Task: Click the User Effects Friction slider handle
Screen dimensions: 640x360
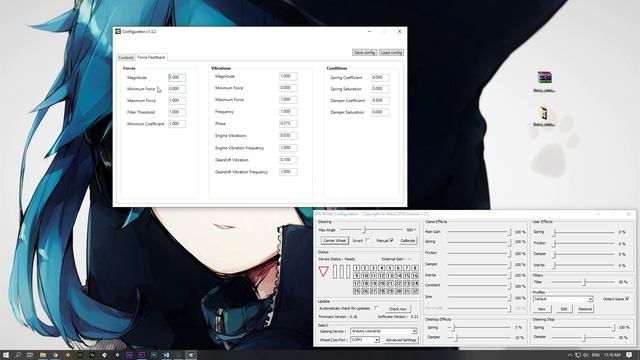Action: pos(554,244)
